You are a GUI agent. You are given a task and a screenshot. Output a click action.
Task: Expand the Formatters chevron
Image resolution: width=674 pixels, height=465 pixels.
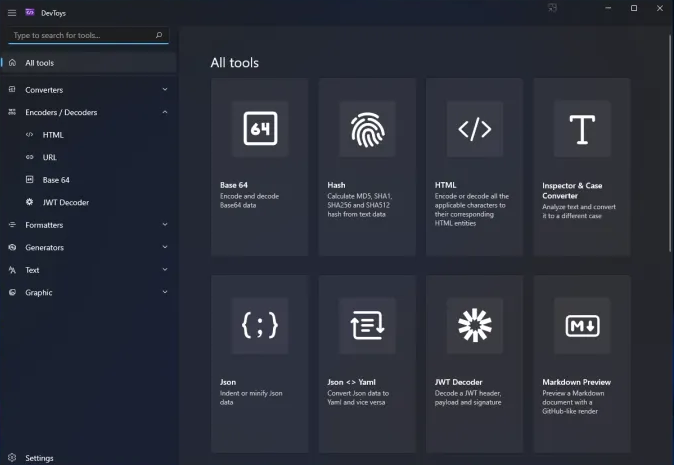pos(165,225)
